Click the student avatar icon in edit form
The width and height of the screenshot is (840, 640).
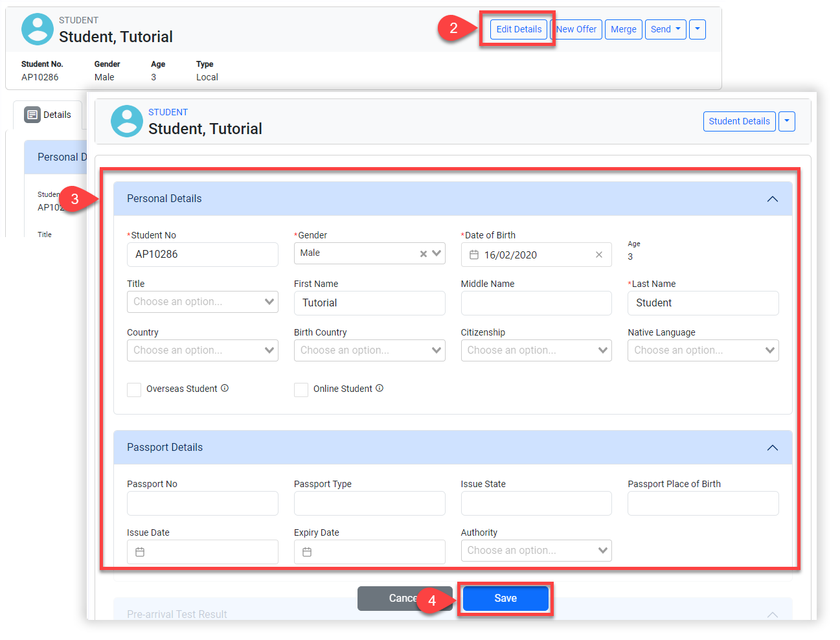coord(127,121)
